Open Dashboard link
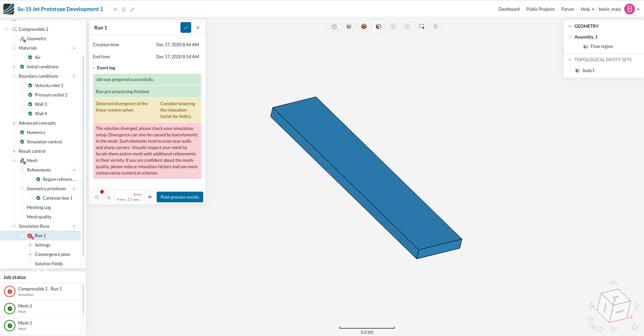Screen dimensions: 644x336 click(509, 9)
